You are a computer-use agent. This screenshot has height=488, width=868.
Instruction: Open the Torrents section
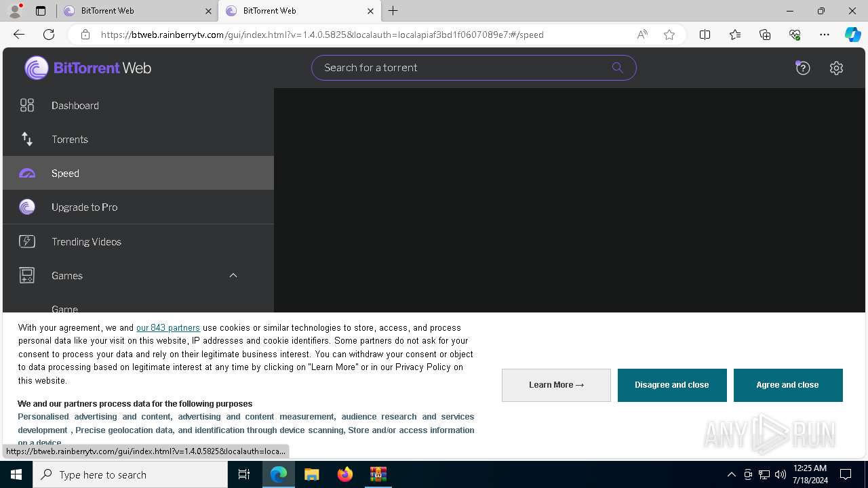pyautogui.click(x=138, y=139)
